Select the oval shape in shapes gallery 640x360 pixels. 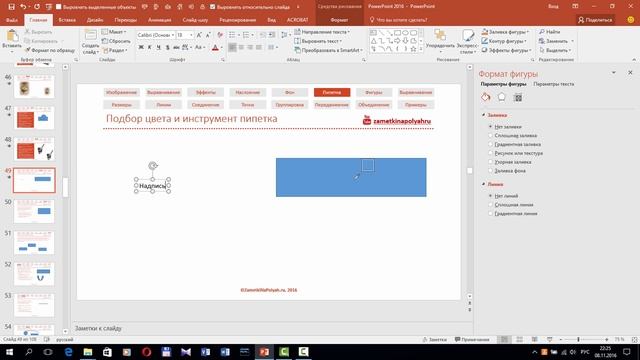pos(405,33)
